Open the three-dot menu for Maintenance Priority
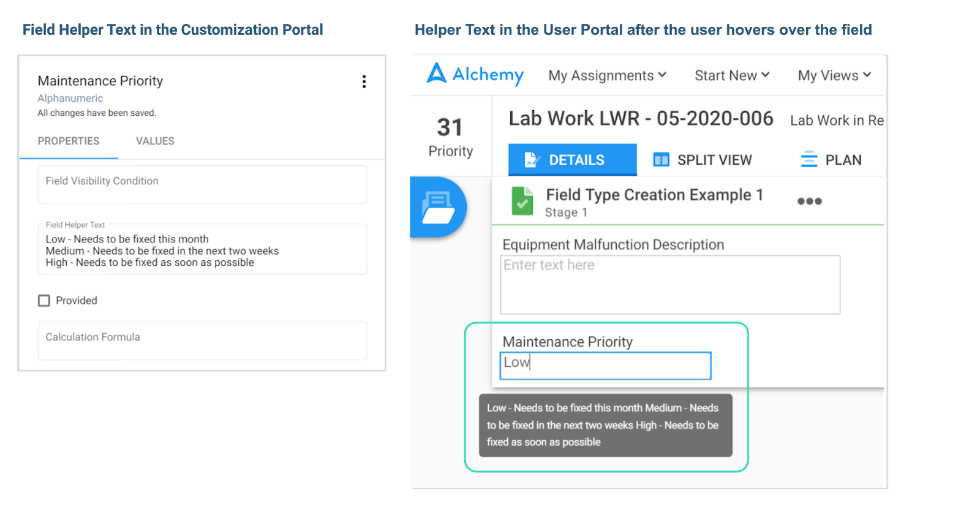The image size is (980, 507). click(x=364, y=81)
